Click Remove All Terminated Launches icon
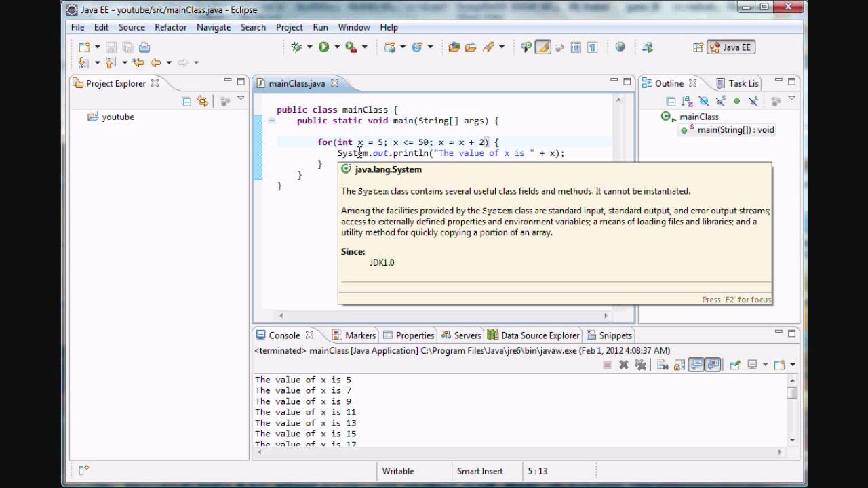 (x=640, y=365)
